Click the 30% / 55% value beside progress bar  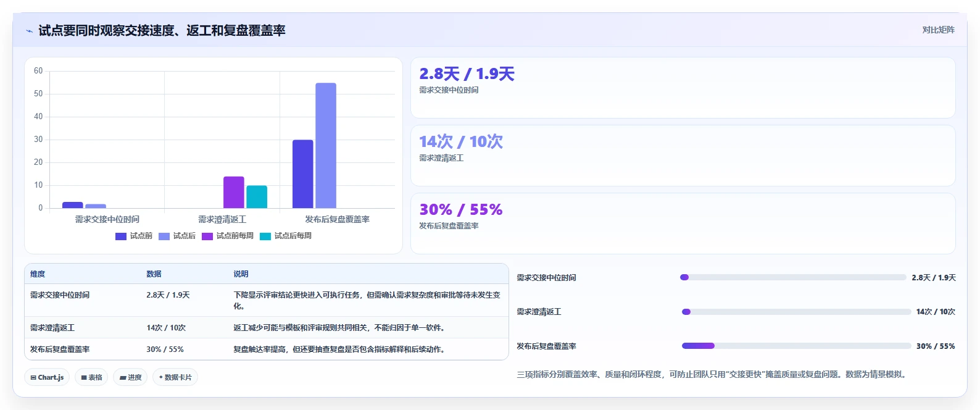click(x=936, y=346)
